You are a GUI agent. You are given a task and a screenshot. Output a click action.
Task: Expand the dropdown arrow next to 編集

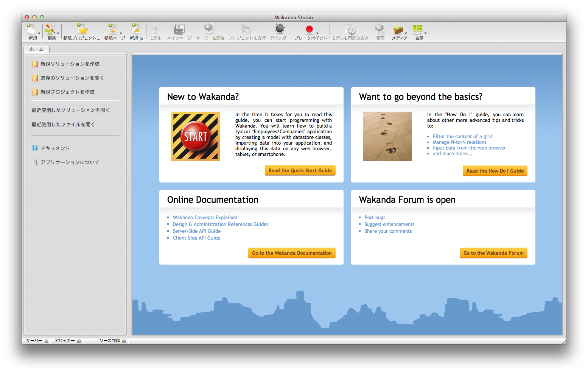[x=58, y=33]
